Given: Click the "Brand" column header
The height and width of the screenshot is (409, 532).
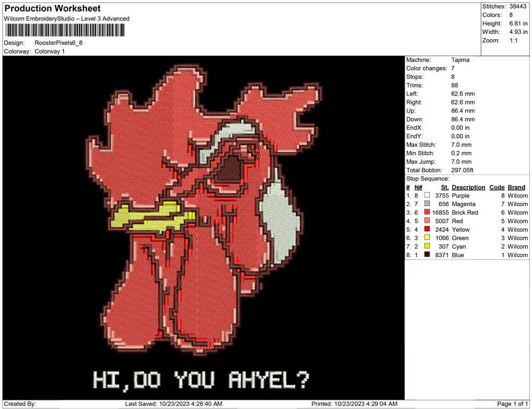Looking at the screenshot, I should [516, 187].
